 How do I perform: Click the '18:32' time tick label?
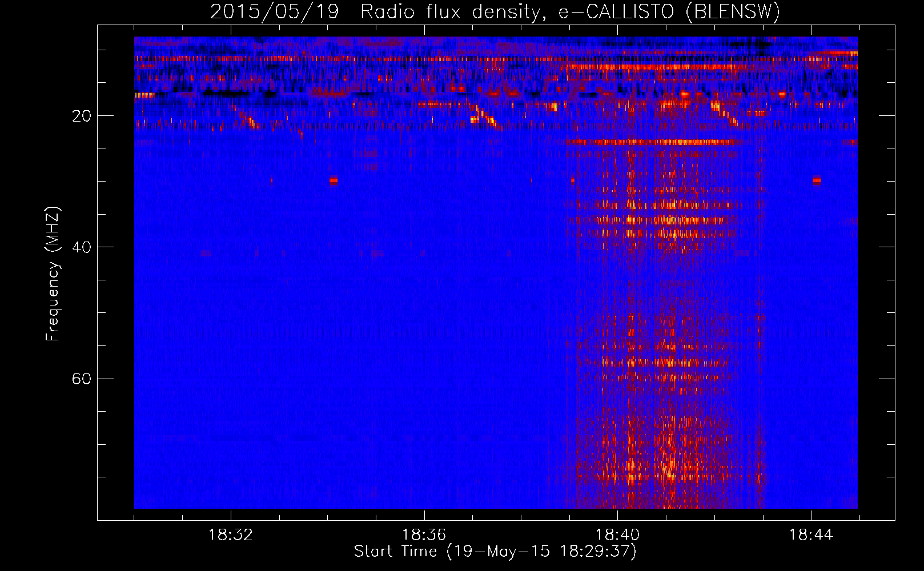click(231, 535)
